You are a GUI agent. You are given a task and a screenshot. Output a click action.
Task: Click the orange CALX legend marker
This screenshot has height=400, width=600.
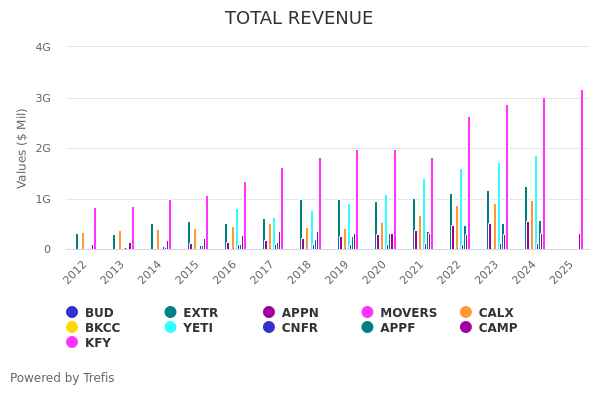(x=466, y=313)
